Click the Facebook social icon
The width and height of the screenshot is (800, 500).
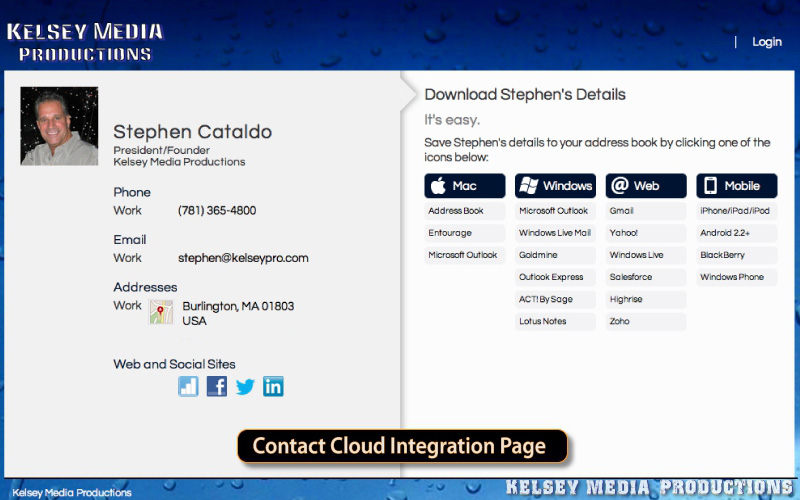pos(217,386)
